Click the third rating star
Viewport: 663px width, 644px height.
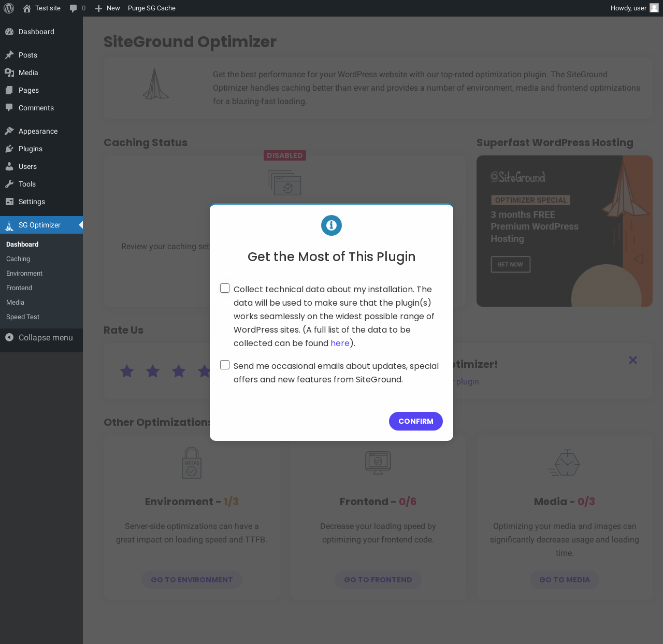pyautogui.click(x=179, y=371)
